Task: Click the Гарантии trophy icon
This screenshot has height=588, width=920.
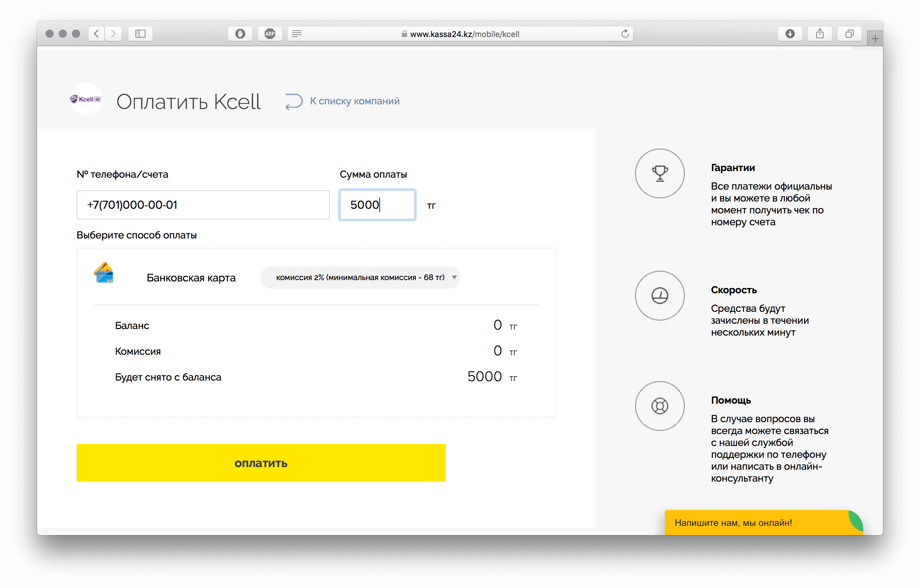Action: [660, 173]
